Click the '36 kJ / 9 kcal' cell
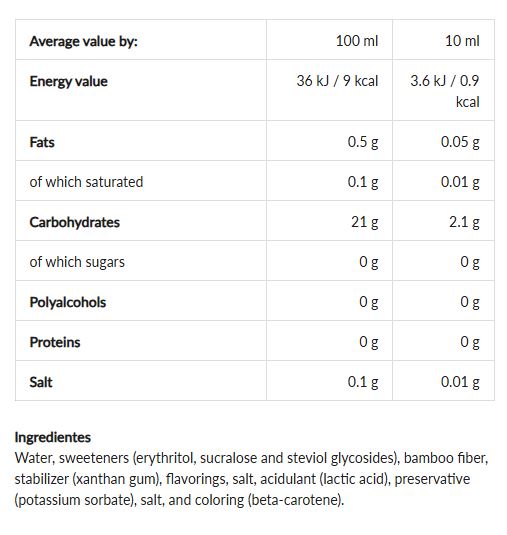This screenshot has height=535, width=507. coord(337,81)
